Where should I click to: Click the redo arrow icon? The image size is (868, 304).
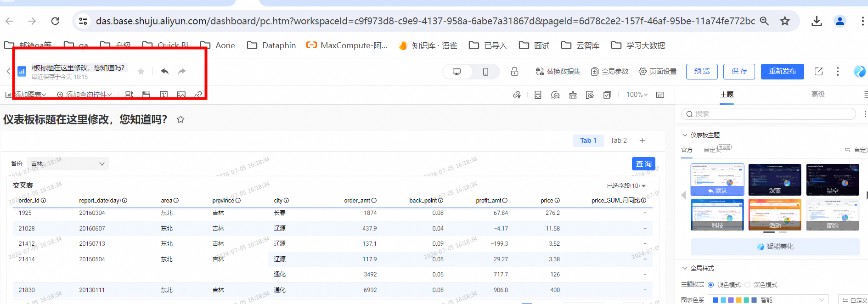(182, 71)
